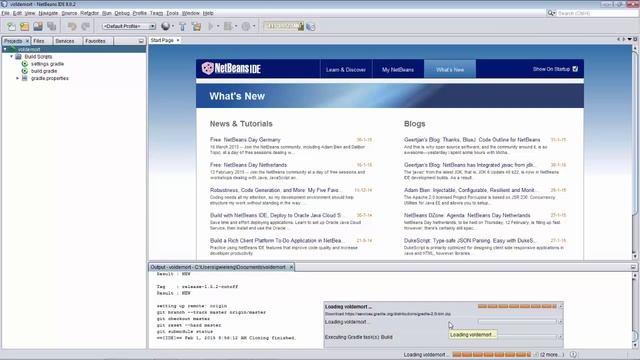Click the Search (Ctrl+I) input field

pos(597,13)
